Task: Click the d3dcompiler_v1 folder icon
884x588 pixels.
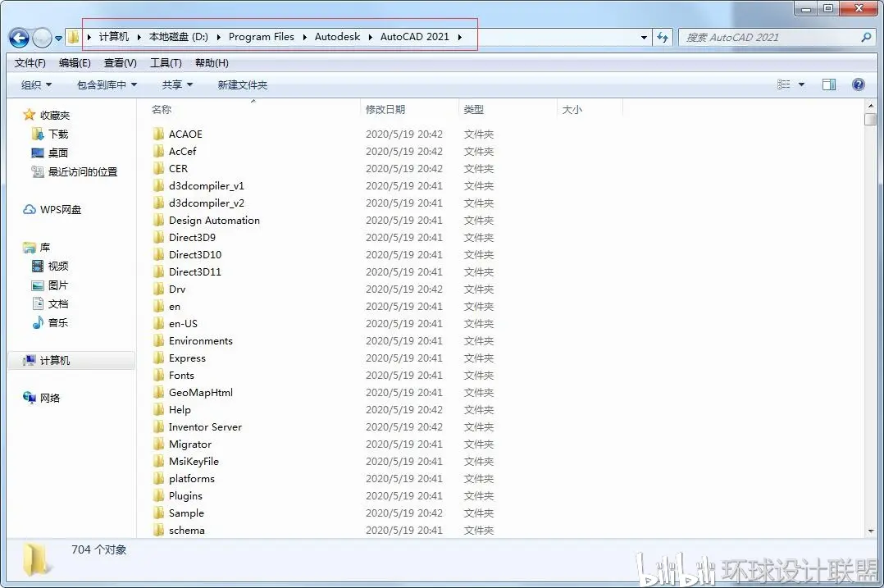Action: pos(158,185)
